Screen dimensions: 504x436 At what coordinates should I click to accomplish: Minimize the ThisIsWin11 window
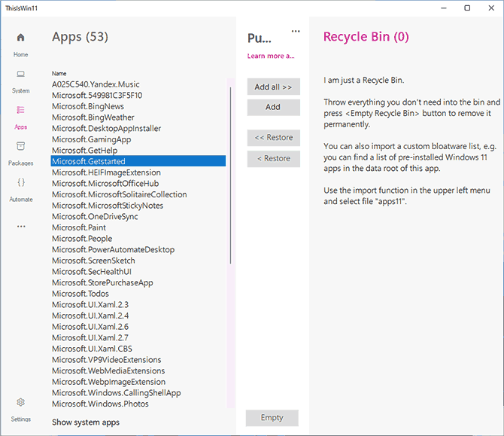click(444, 8)
